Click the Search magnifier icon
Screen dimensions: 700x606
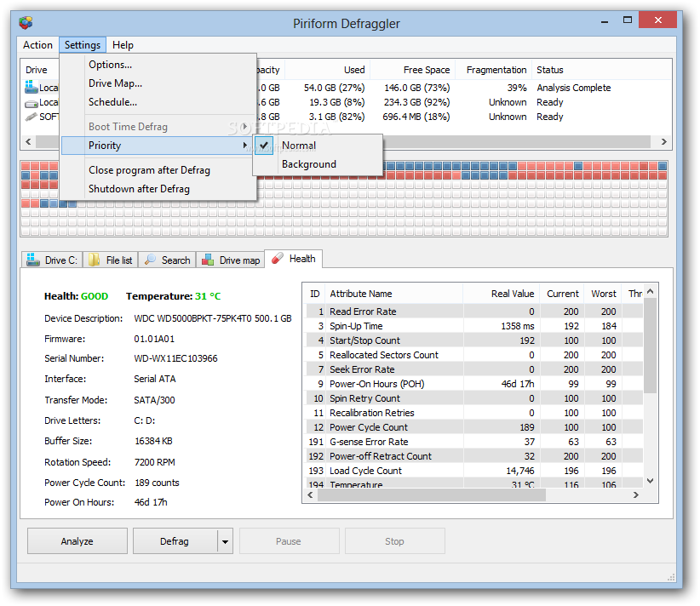click(151, 260)
